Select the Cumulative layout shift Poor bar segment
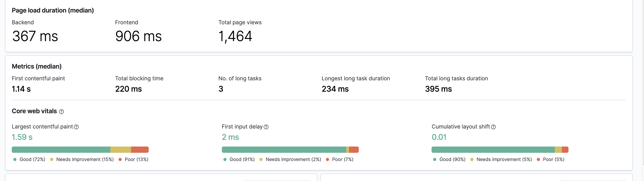The height and width of the screenshot is (181, 644). pyautogui.click(x=565, y=150)
